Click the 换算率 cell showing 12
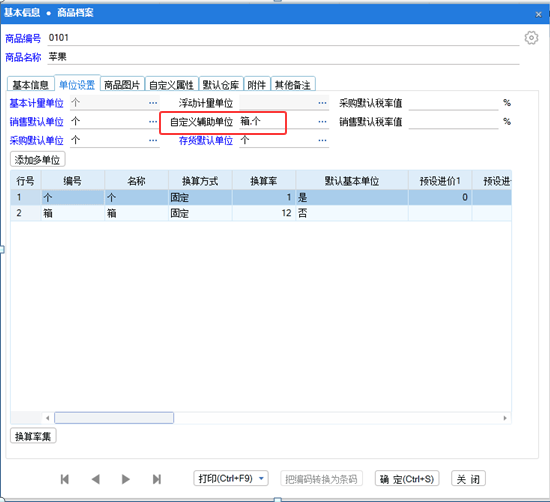This screenshot has width=550, height=502. click(264, 213)
